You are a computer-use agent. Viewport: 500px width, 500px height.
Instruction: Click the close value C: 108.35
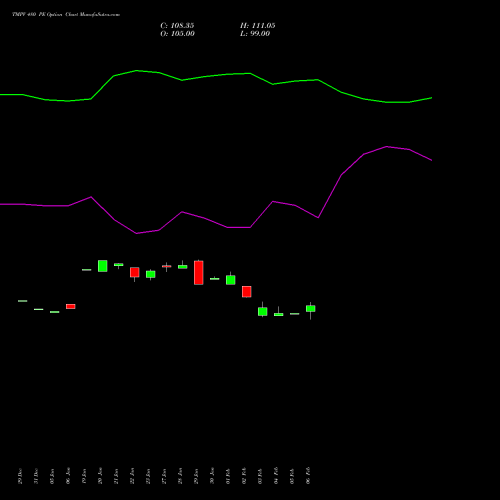[x=177, y=26]
